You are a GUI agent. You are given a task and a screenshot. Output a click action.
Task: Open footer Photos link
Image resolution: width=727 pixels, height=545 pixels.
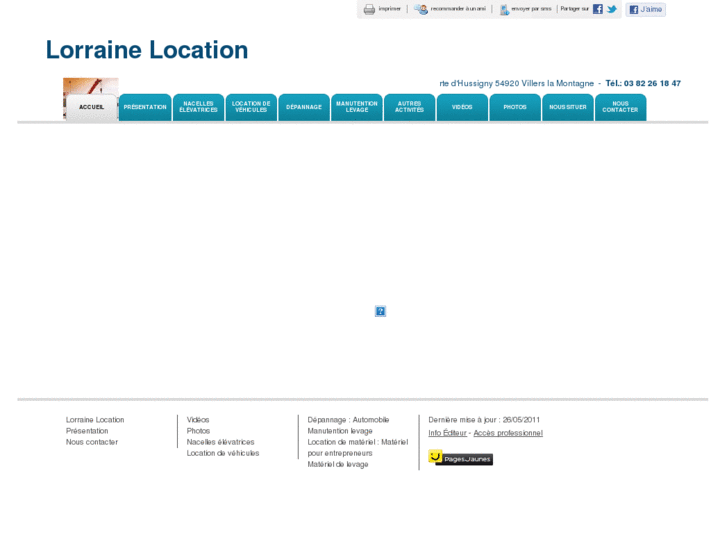pyautogui.click(x=198, y=431)
